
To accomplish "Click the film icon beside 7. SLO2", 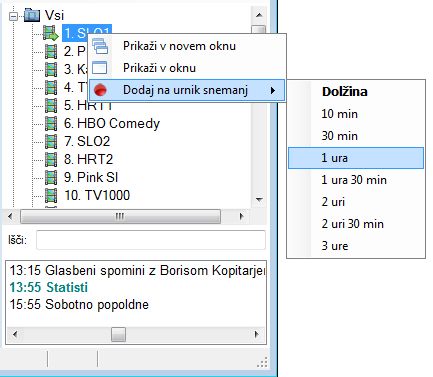I will click(x=51, y=141).
